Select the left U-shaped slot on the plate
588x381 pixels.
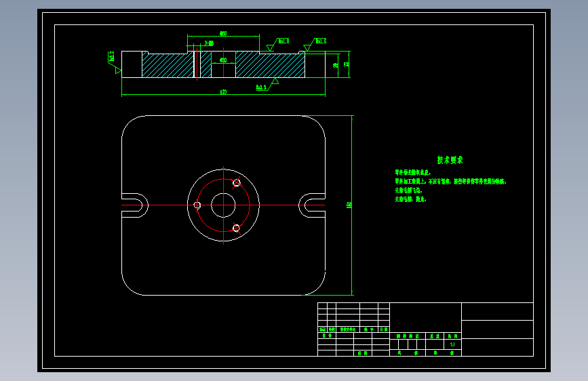click(x=135, y=205)
